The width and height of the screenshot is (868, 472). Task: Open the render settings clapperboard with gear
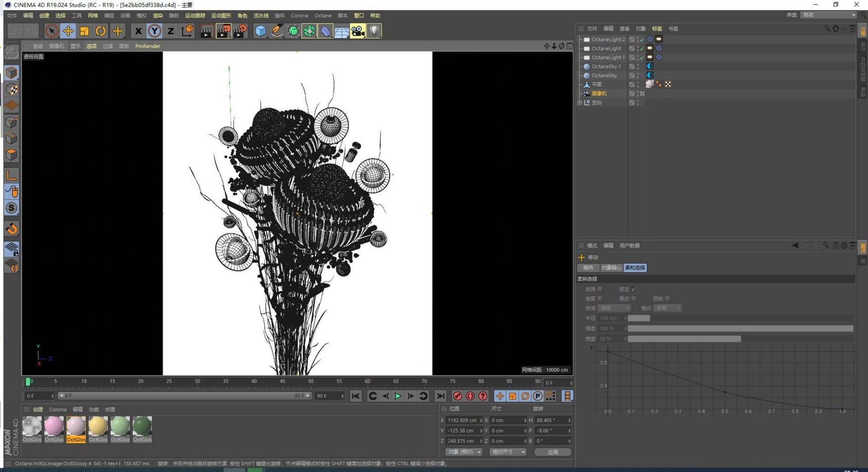pyautogui.click(x=240, y=31)
